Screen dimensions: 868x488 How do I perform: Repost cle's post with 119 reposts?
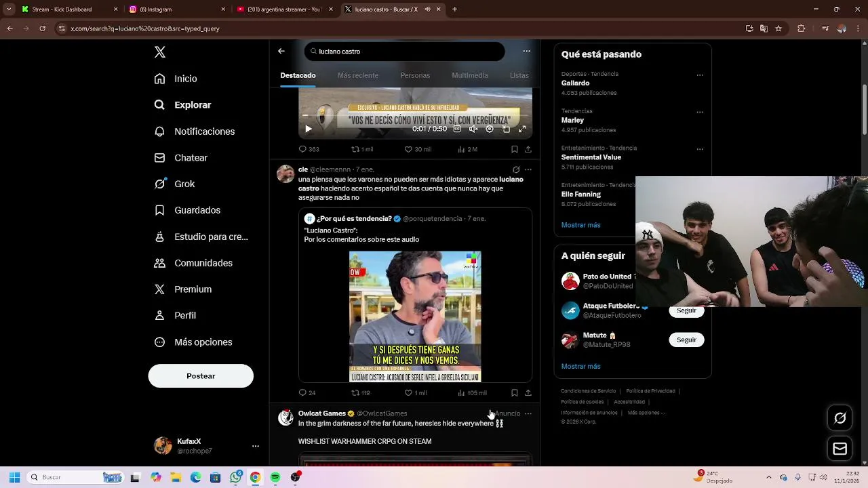[361, 393]
